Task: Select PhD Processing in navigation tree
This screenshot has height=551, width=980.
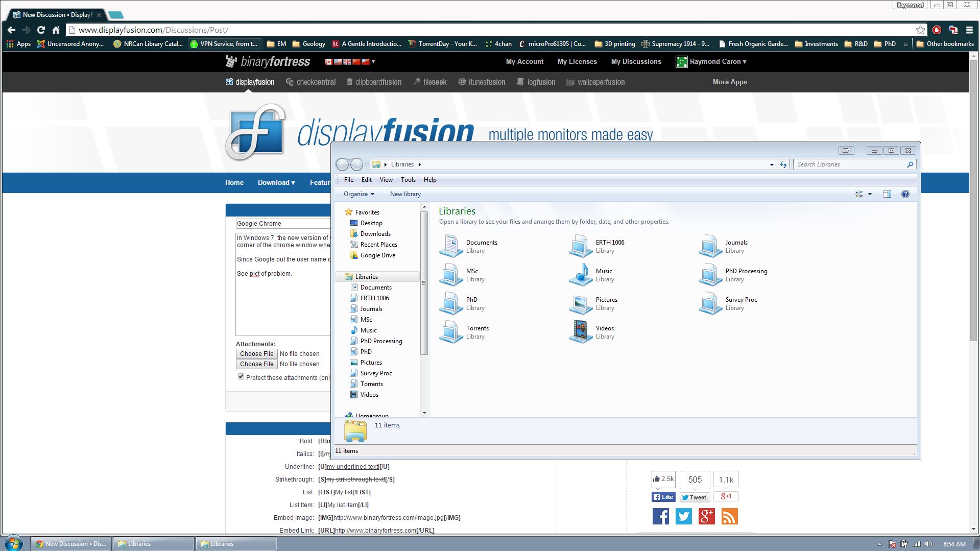Action: coord(381,341)
